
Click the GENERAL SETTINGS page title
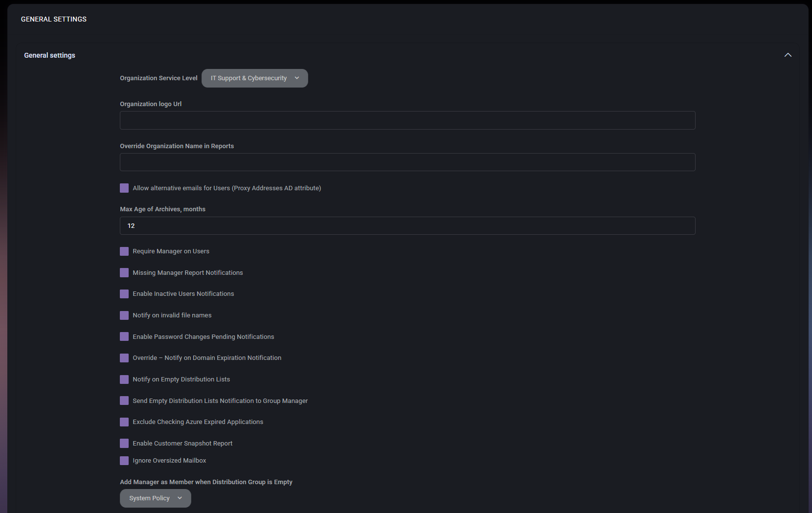pyautogui.click(x=53, y=19)
